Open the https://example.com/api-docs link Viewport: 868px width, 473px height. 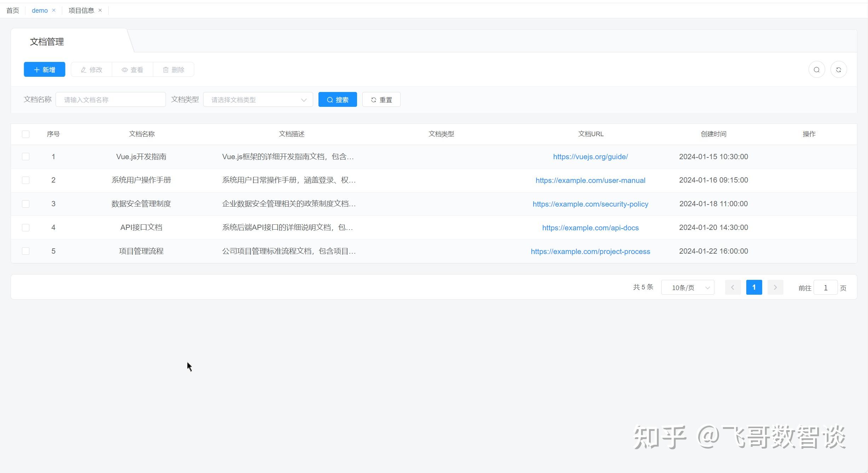click(590, 227)
